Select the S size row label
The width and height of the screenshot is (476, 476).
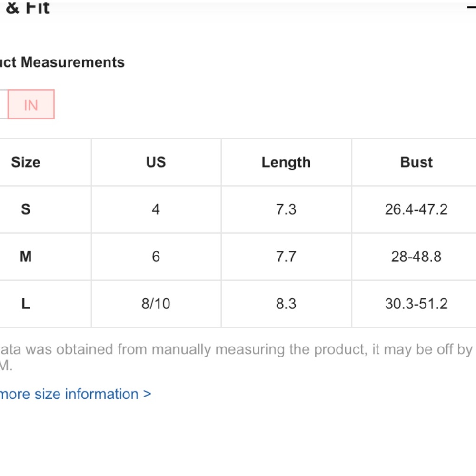point(26,209)
